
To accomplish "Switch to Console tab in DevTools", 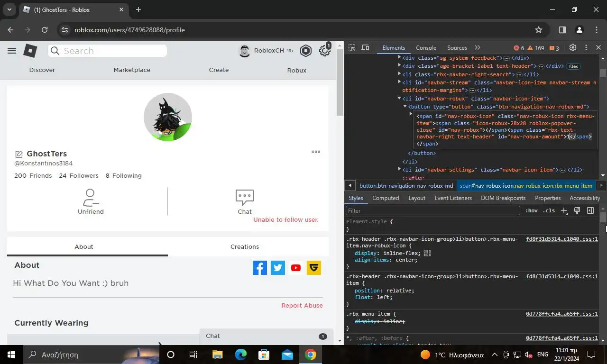I will tap(426, 48).
